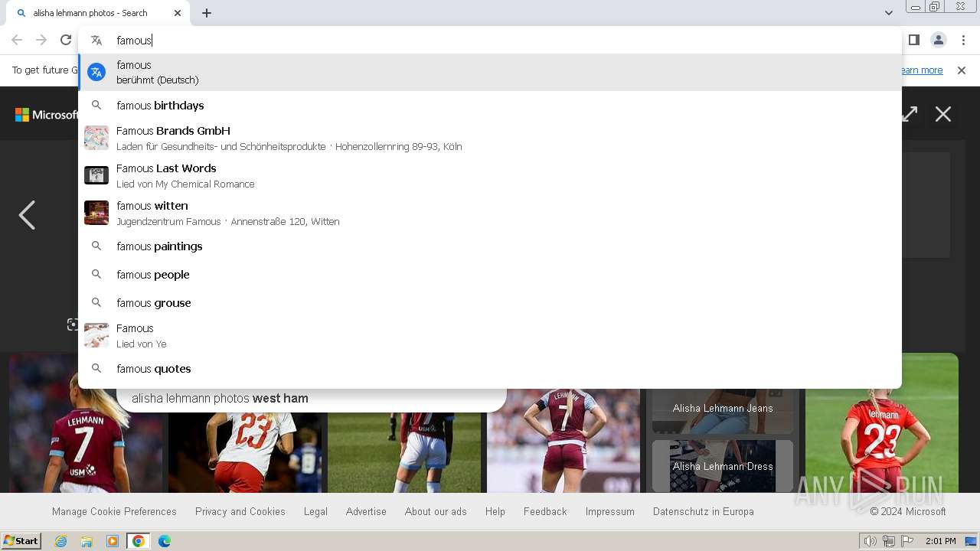Image resolution: width=980 pixels, height=551 pixels.
Task: Click search icon beside 'famous birthdays'
Action: tap(96, 106)
